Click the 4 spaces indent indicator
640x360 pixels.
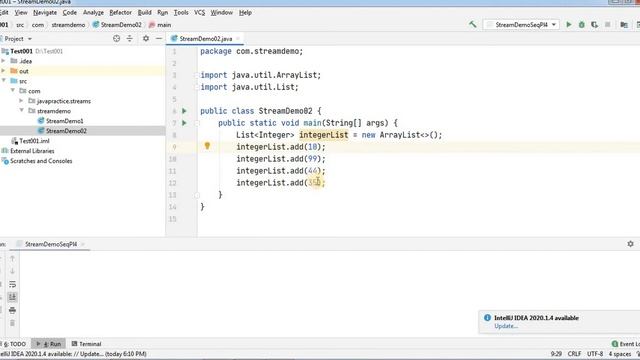620,354
